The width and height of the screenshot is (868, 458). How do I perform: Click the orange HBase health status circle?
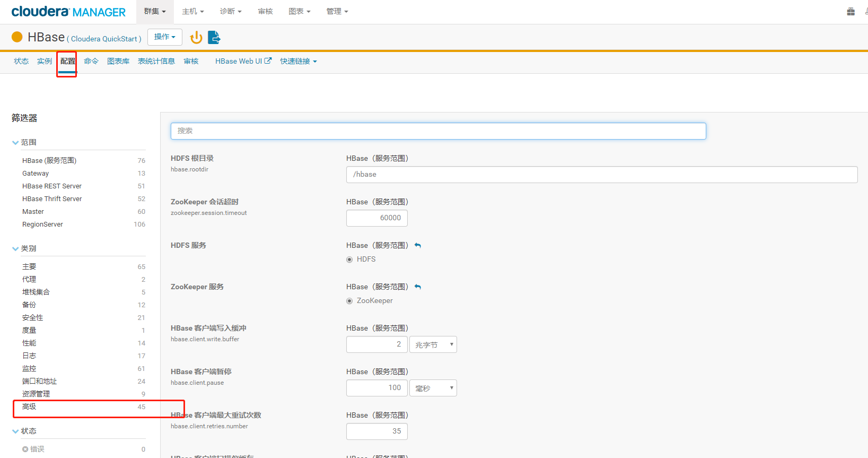click(x=17, y=37)
